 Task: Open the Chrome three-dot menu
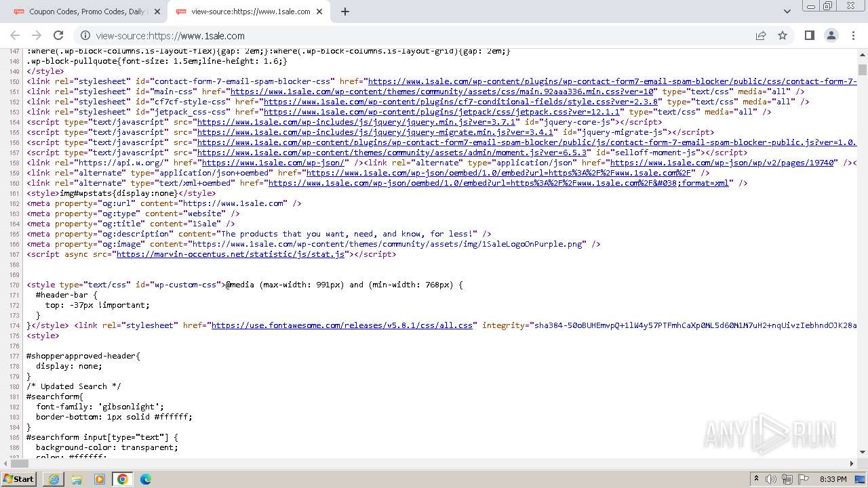click(x=852, y=35)
